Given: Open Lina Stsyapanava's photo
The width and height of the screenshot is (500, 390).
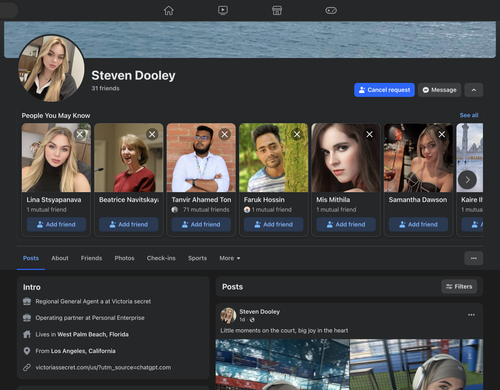Looking at the screenshot, I should [56, 158].
